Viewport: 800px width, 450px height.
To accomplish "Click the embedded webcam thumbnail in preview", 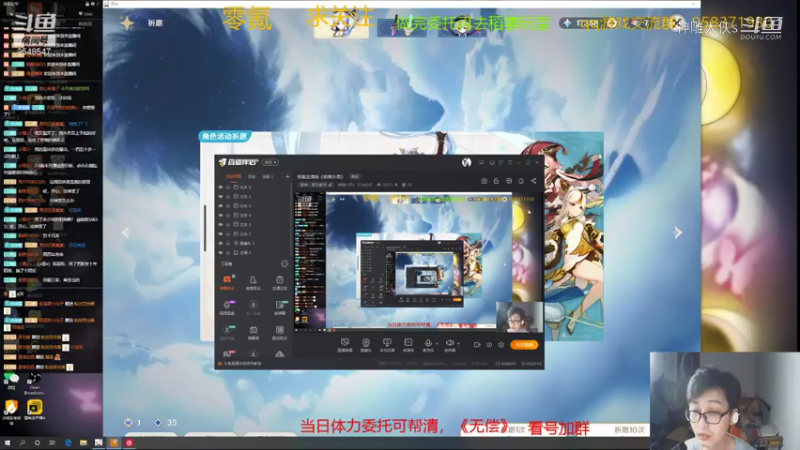I will point(519,317).
